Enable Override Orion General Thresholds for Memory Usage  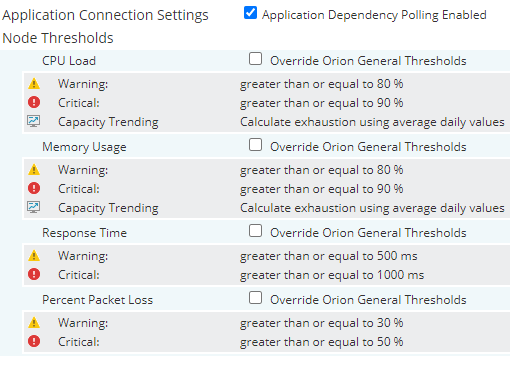[x=255, y=145]
